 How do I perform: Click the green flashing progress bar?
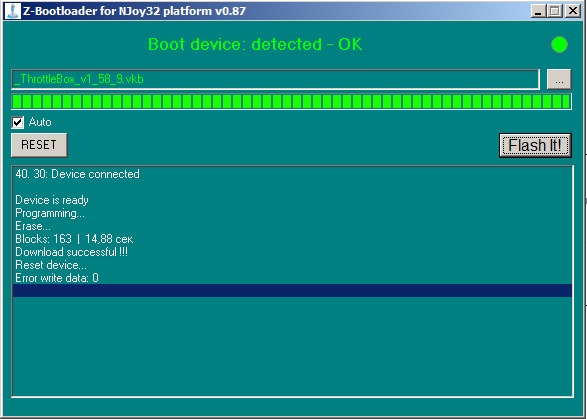click(291, 101)
